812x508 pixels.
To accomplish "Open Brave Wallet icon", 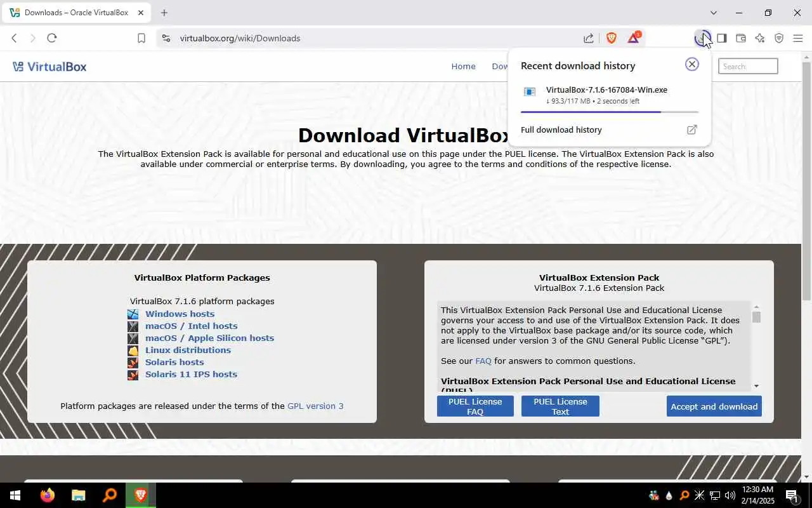I will tap(740, 38).
